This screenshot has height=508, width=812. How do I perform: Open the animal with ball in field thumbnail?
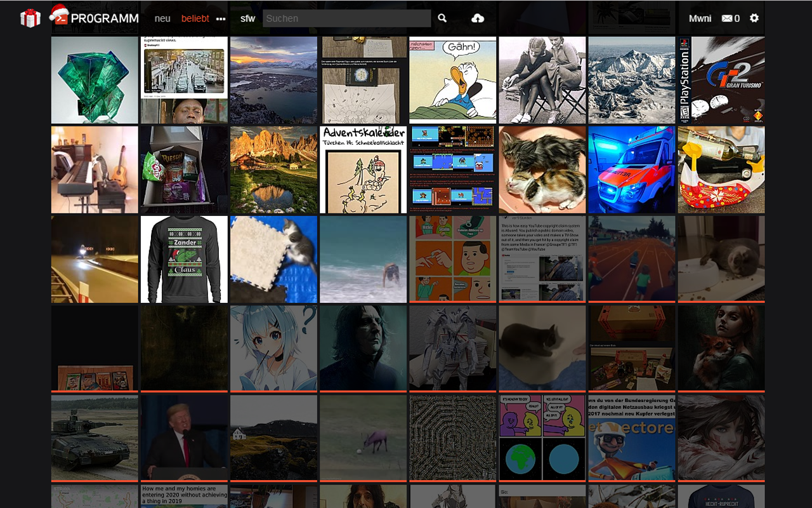[x=363, y=438]
